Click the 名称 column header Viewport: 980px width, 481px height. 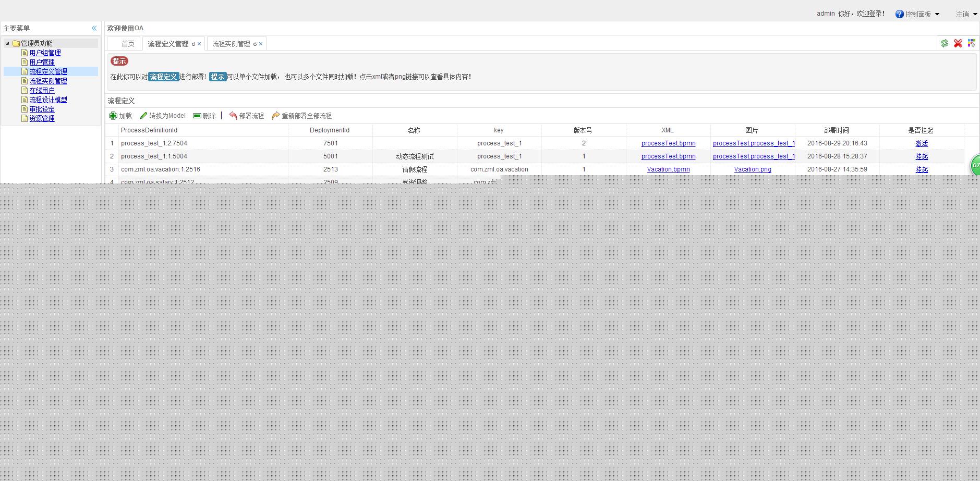point(415,130)
